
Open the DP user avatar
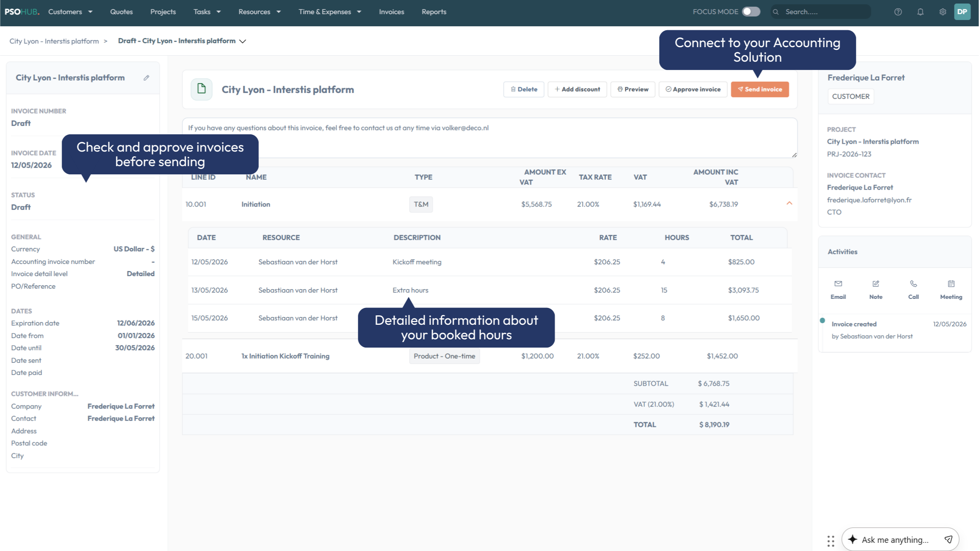(x=962, y=12)
